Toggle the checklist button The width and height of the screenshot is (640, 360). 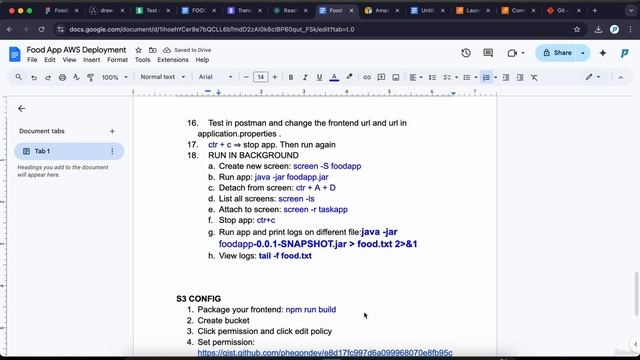pos(447,77)
